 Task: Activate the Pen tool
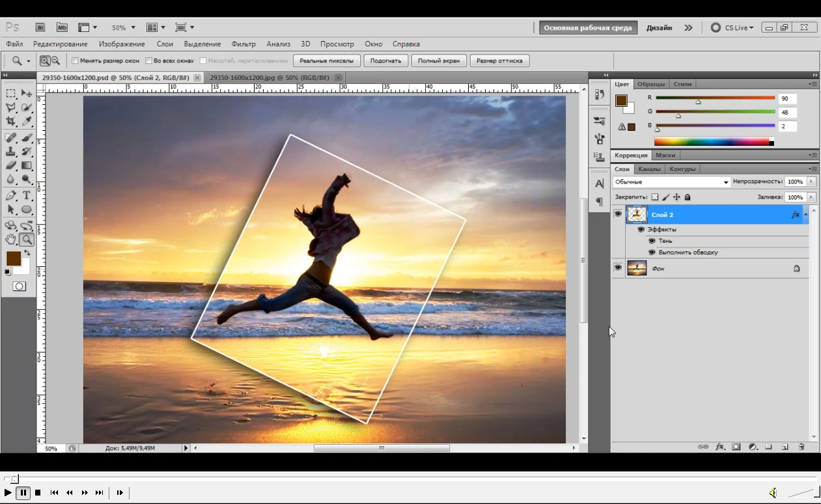point(11,195)
